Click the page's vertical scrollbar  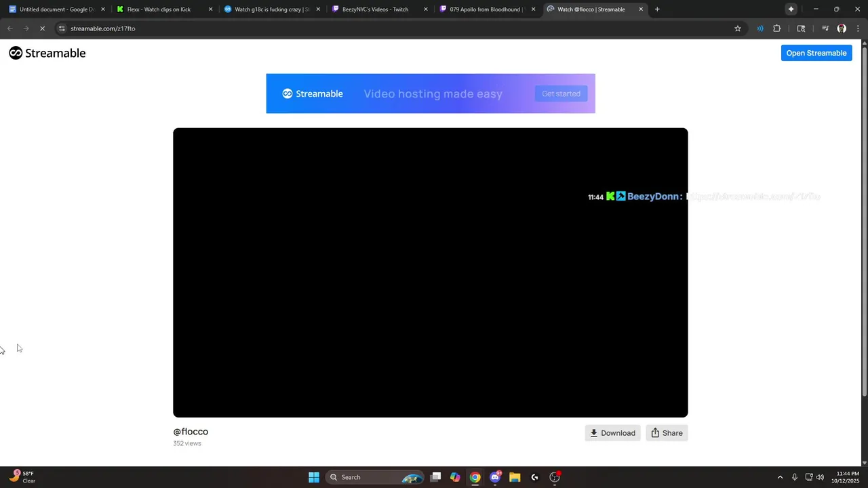tap(864, 220)
